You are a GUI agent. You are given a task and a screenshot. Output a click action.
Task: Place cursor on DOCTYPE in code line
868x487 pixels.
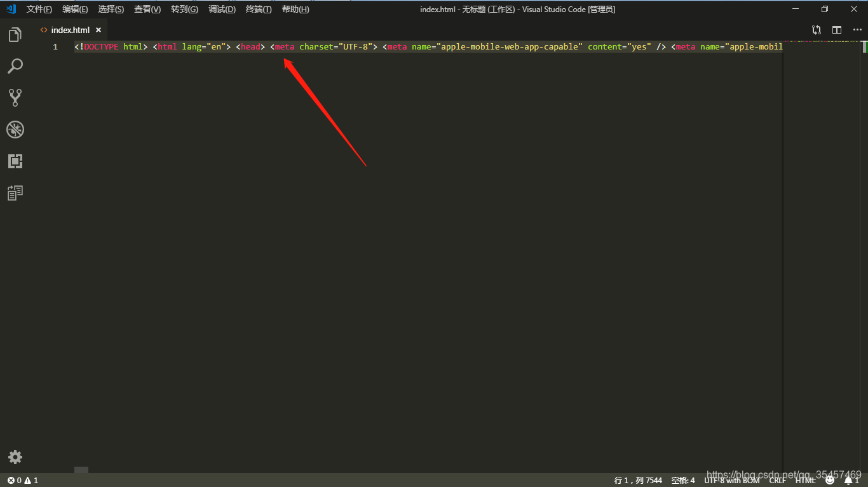pyautogui.click(x=101, y=46)
